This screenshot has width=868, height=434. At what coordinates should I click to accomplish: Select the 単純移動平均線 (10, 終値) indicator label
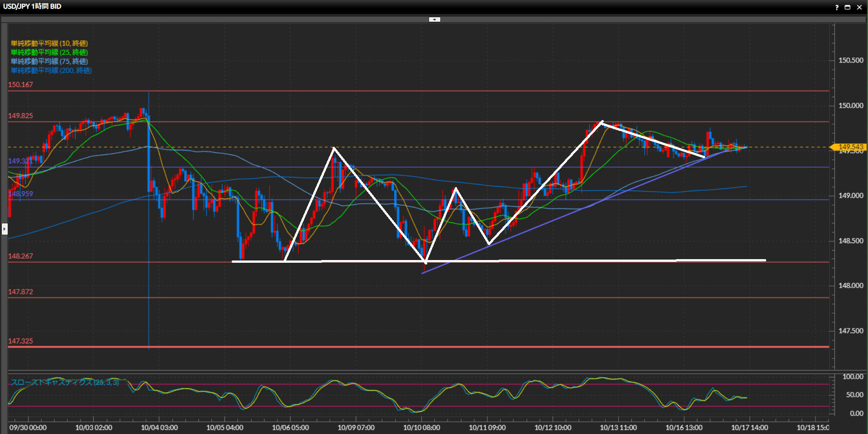tap(49, 43)
